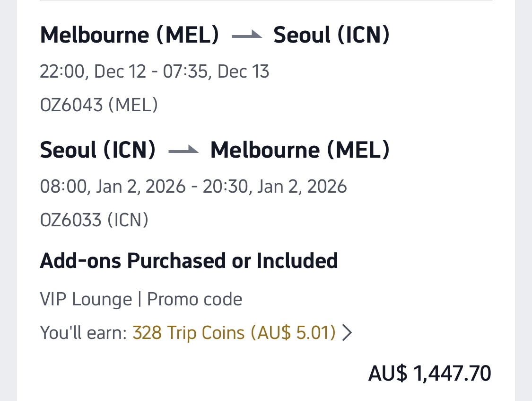Click the AU$ 5.01 coin value text
The image size is (532, 401).
coord(293,333)
